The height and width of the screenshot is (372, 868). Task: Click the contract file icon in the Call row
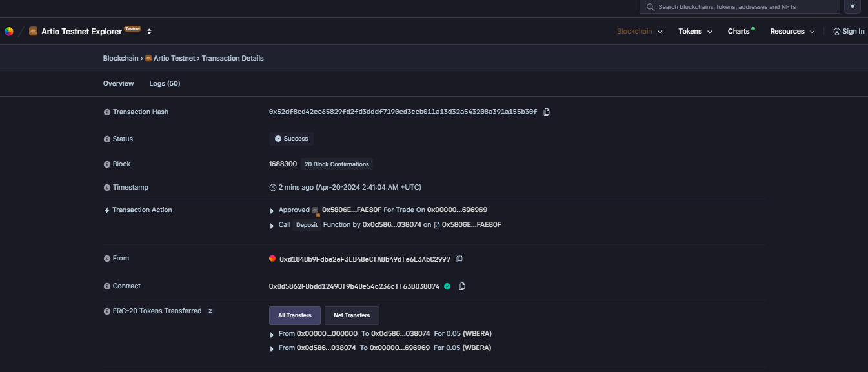click(437, 225)
